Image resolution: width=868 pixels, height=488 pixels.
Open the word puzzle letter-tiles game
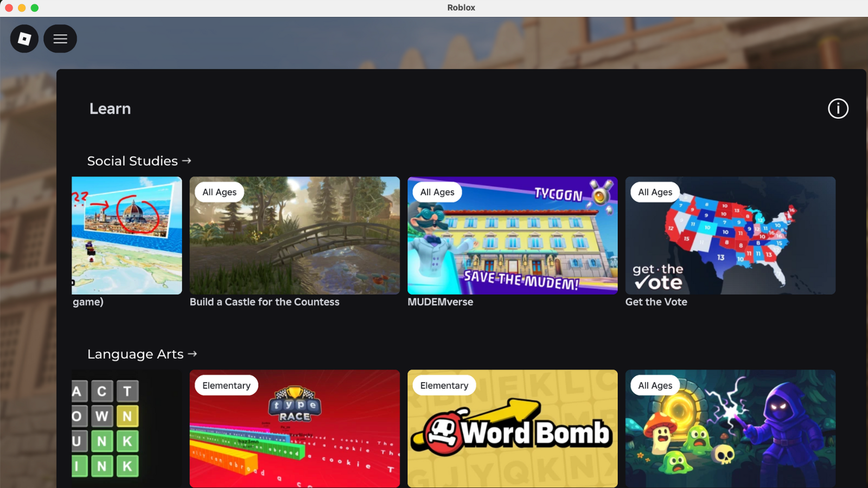(106, 428)
